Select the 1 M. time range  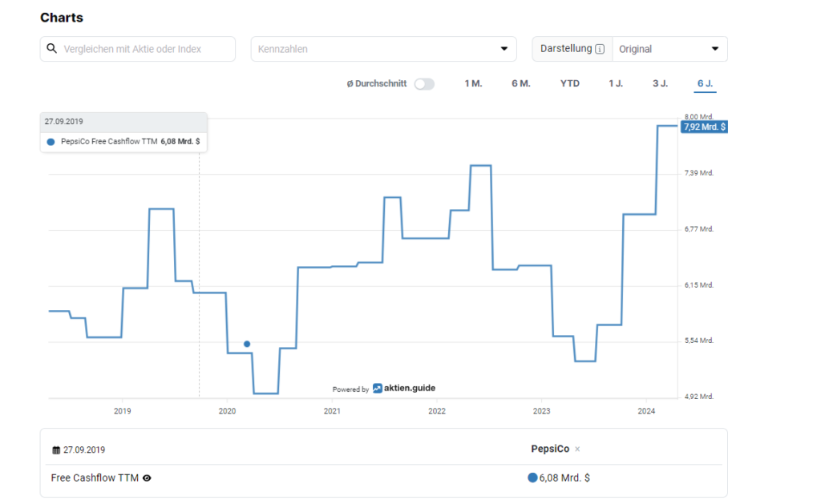point(473,84)
